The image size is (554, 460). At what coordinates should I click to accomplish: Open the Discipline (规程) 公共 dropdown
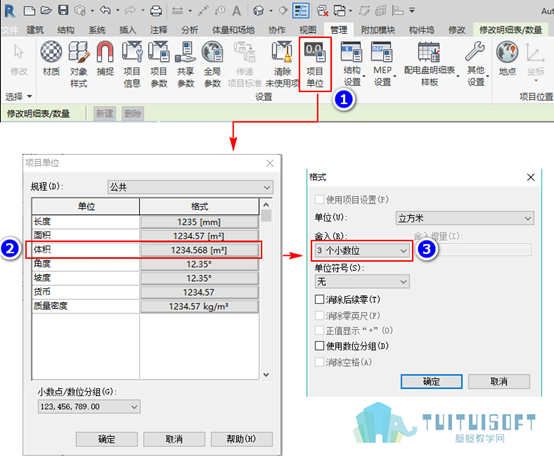pyautogui.click(x=190, y=187)
